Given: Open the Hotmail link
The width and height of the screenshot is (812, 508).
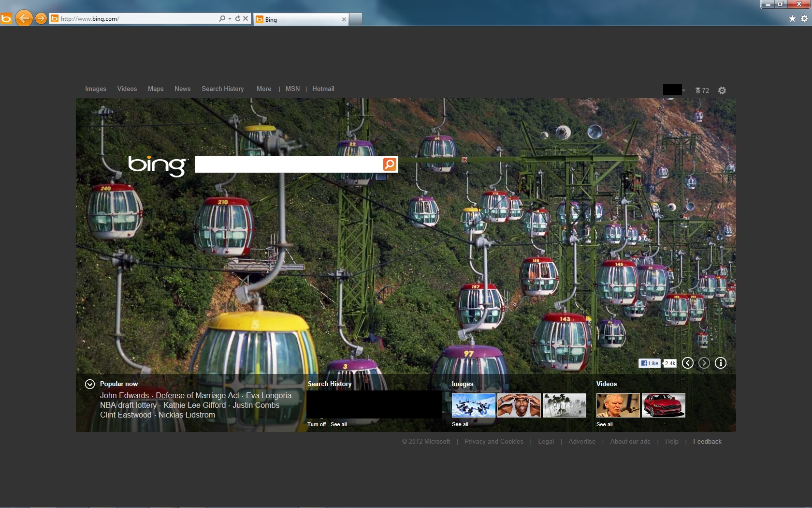Looking at the screenshot, I should point(323,89).
